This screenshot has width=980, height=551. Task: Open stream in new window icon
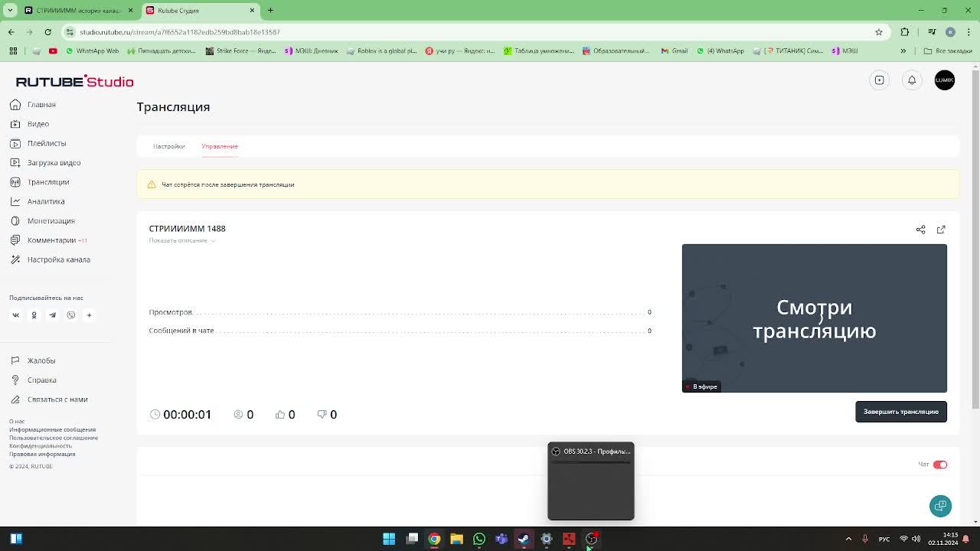coord(941,230)
